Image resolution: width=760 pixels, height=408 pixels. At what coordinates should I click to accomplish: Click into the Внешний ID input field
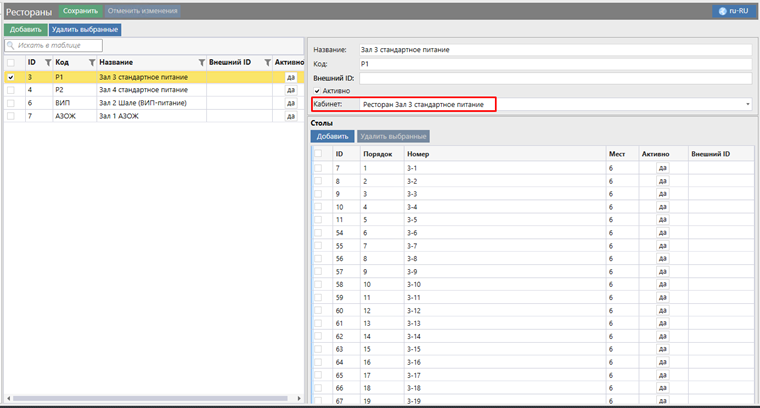click(554, 77)
